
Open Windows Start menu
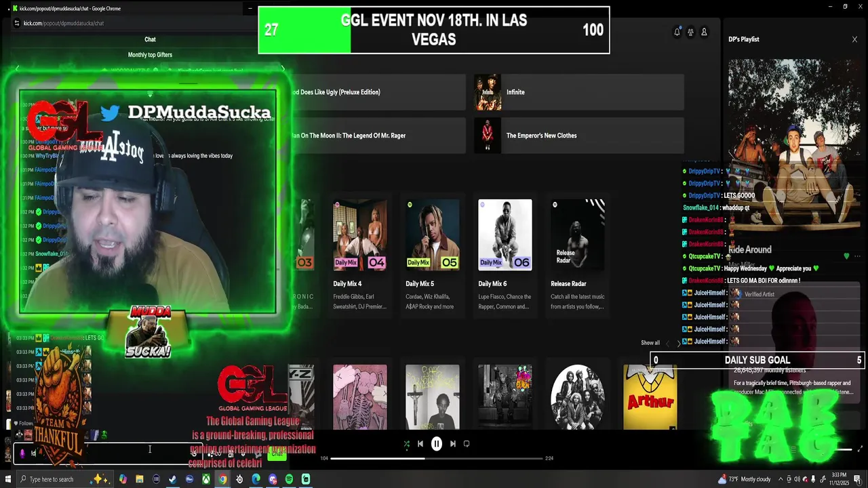click(x=8, y=479)
